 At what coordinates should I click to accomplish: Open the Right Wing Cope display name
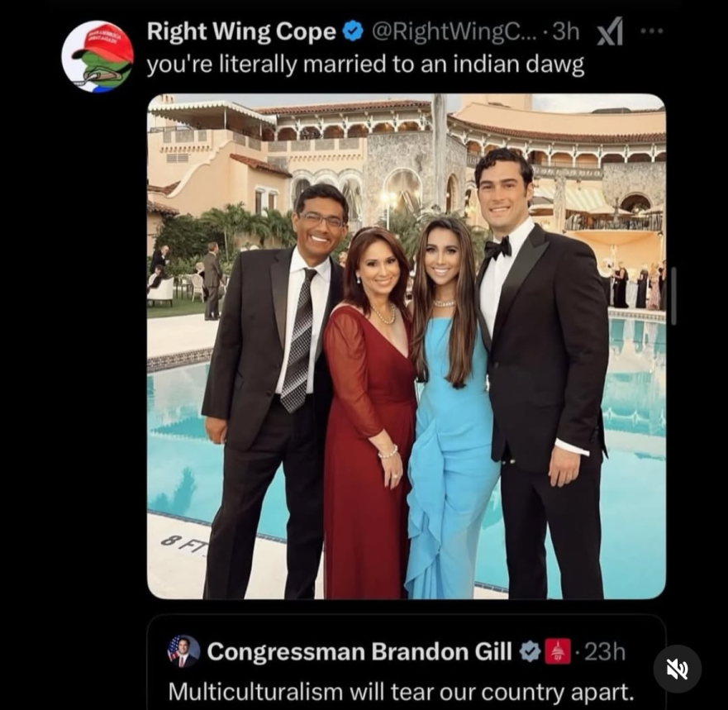(241, 31)
